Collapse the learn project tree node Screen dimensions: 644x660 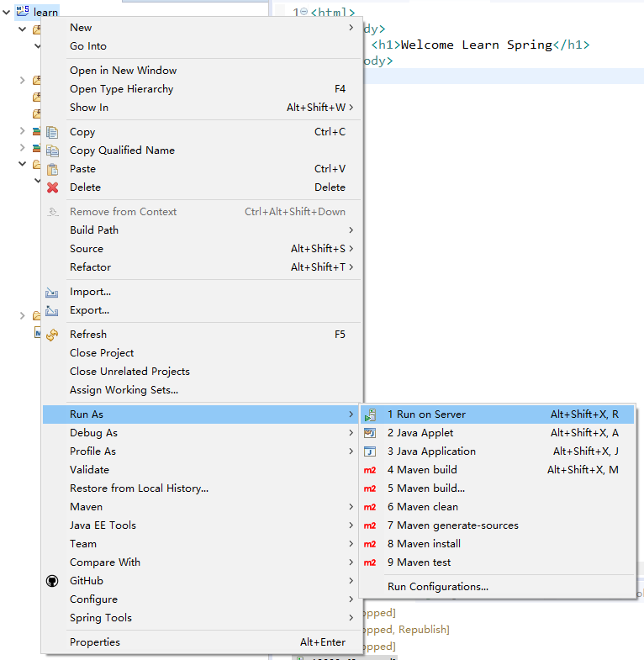[x=8, y=13]
